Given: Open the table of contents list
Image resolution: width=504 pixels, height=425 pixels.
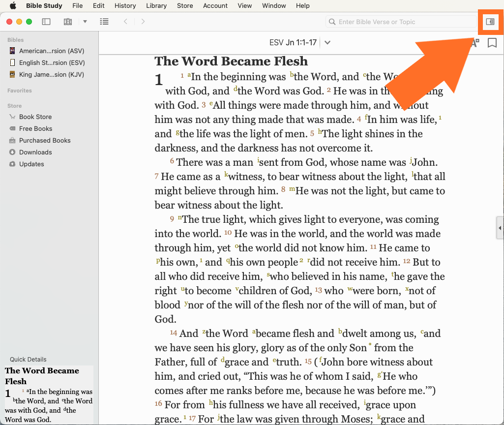Looking at the screenshot, I should pos(104,22).
